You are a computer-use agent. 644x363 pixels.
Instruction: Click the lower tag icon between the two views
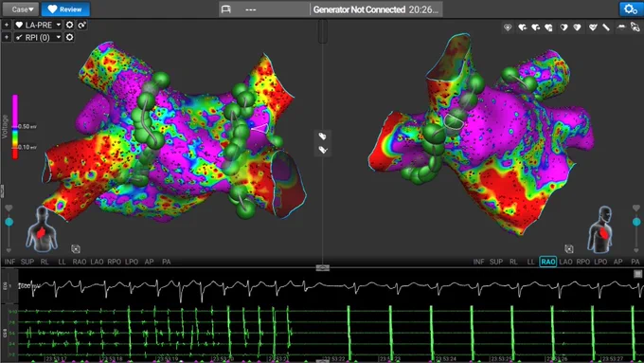point(322,150)
